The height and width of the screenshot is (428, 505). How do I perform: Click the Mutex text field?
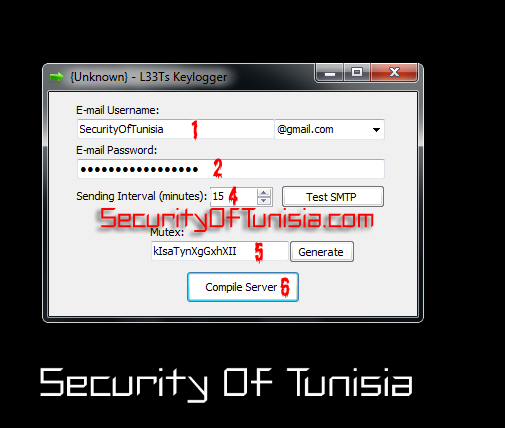pyautogui.click(x=219, y=251)
